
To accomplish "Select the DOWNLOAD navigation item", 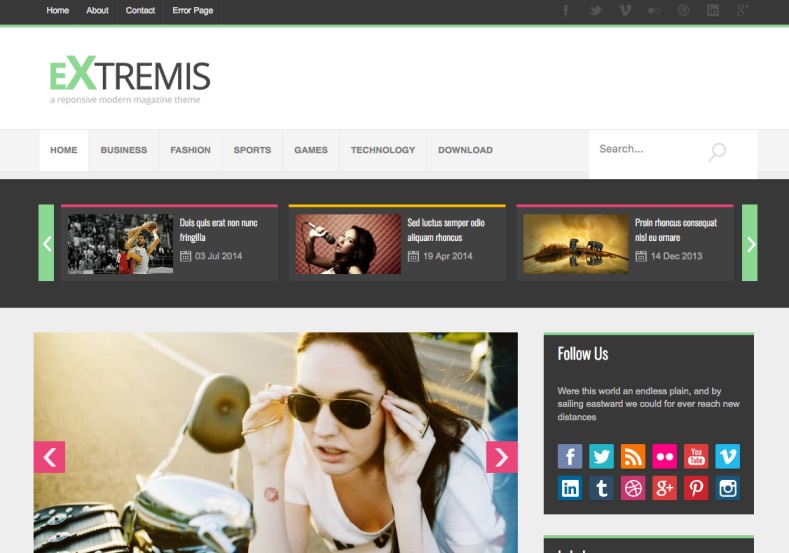I will point(465,150).
